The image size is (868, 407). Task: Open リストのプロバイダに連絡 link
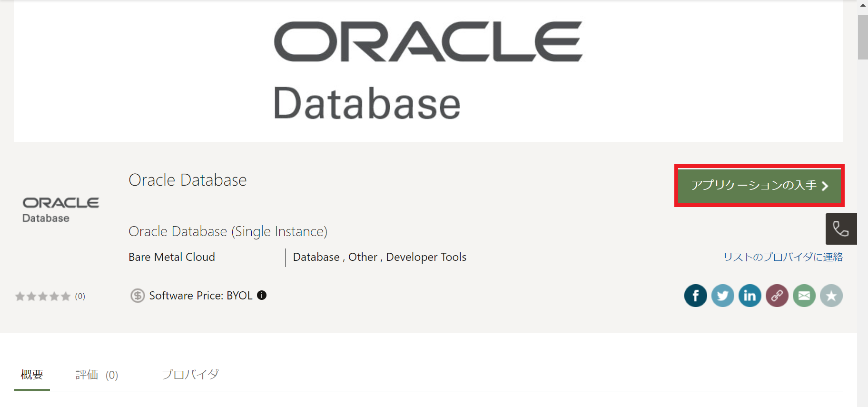783,257
